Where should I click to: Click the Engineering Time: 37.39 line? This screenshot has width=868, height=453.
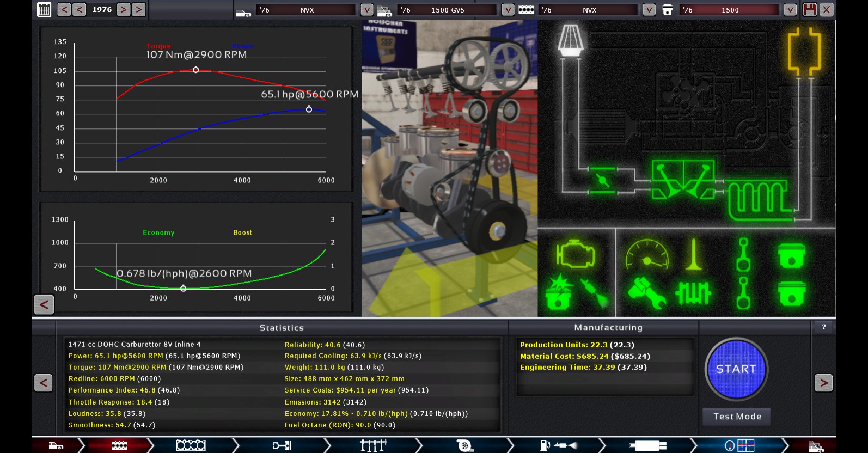click(583, 367)
